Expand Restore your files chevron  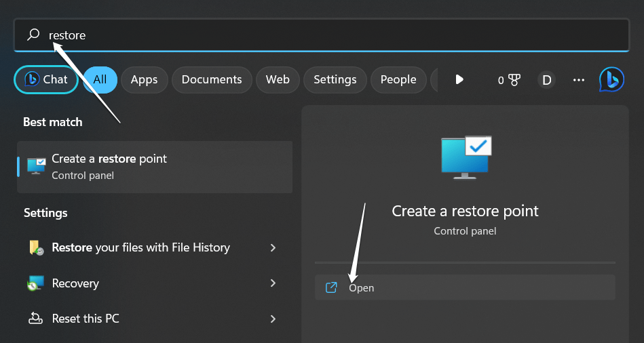click(x=273, y=248)
